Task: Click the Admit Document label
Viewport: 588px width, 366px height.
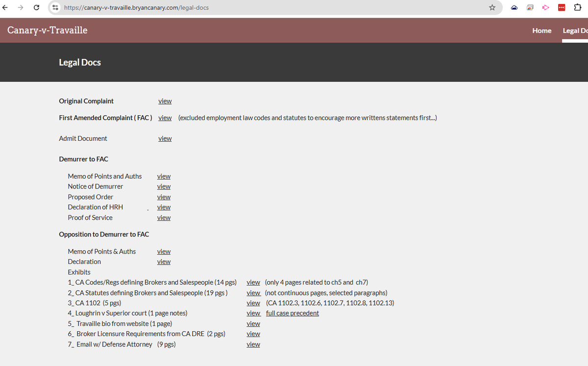Action: point(83,138)
